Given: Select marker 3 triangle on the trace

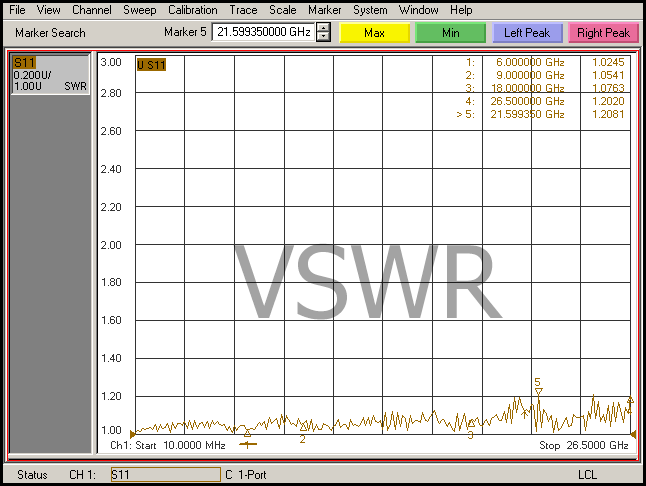Looking at the screenshot, I should pyautogui.click(x=471, y=424).
